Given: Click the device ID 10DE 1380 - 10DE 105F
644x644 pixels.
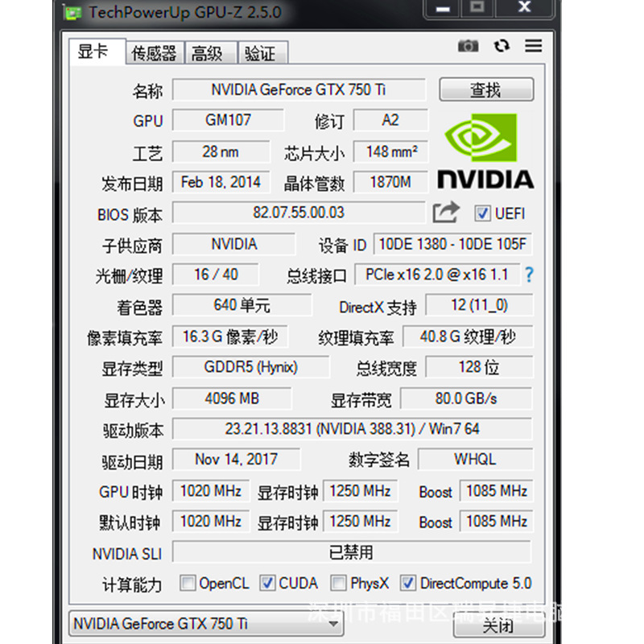Looking at the screenshot, I should [x=452, y=244].
